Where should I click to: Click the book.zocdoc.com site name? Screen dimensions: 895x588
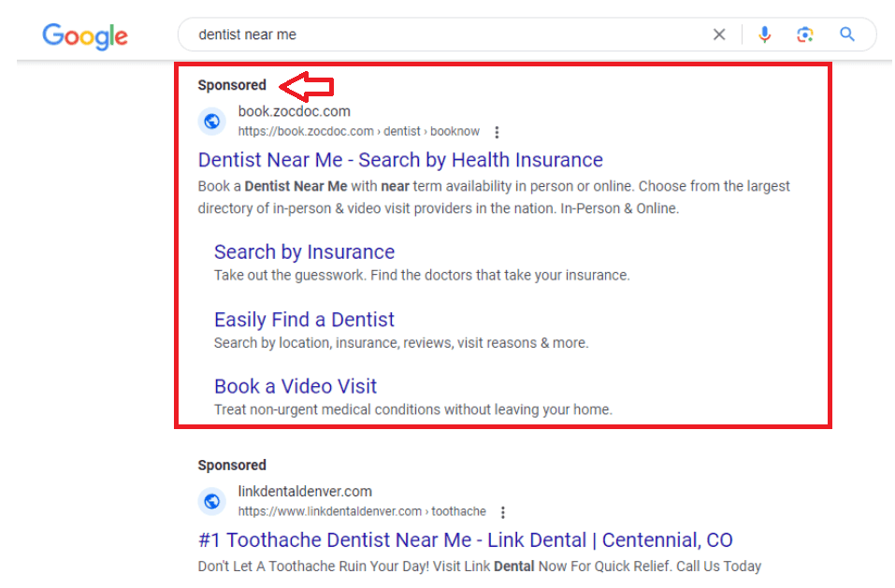[293, 110]
